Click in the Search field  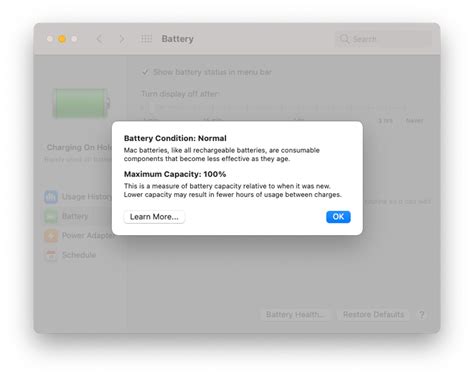(x=383, y=39)
